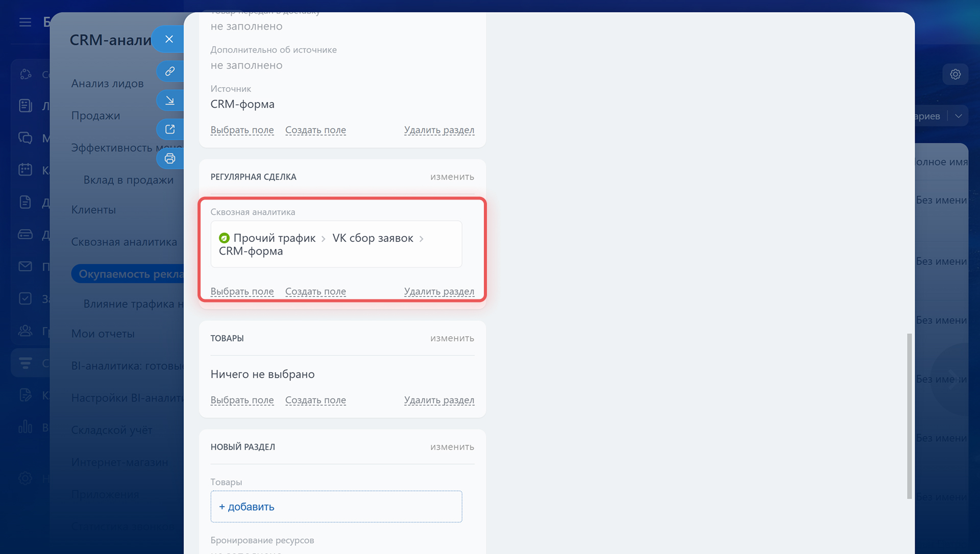Click chevron after Прочий трафик
Image resolution: width=980 pixels, height=554 pixels.
coord(324,239)
